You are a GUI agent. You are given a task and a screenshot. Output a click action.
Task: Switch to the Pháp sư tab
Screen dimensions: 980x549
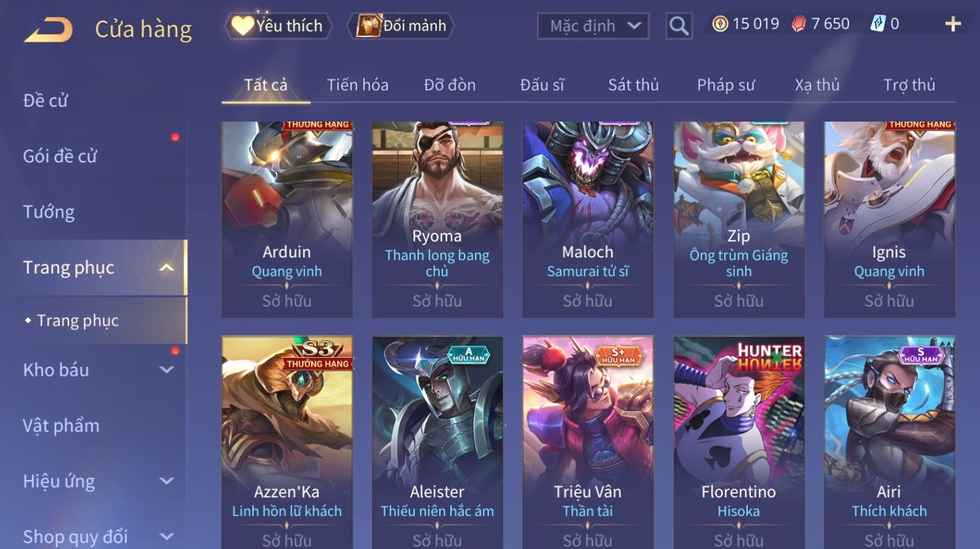[726, 85]
